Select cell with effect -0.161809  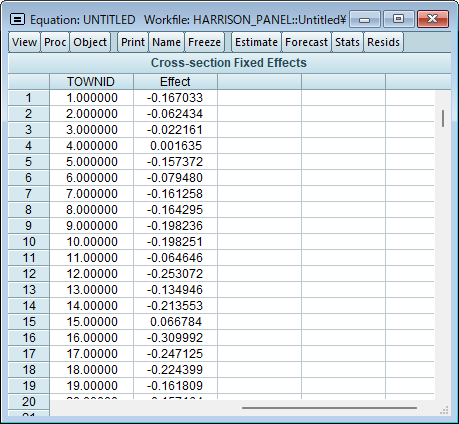[175, 386]
